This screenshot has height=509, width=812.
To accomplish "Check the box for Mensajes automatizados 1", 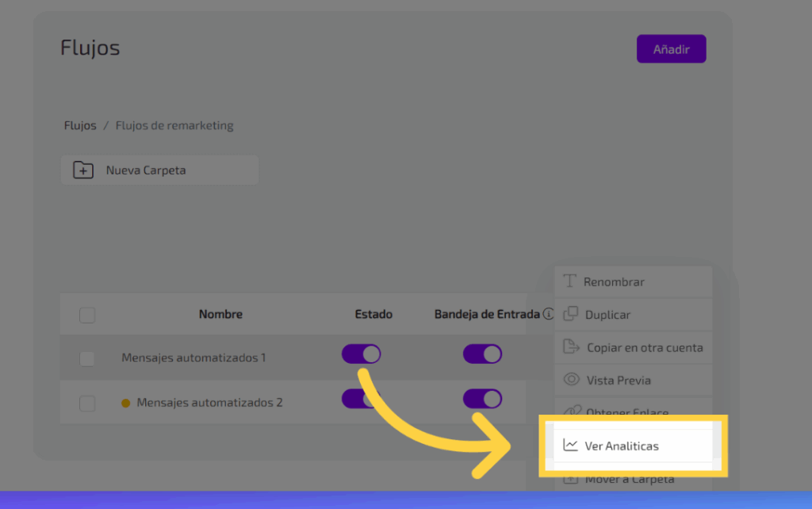I will tap(87, 358).
